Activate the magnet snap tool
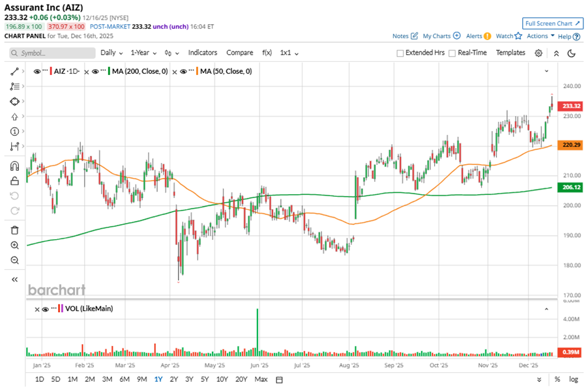 click(x=14, y=166)
